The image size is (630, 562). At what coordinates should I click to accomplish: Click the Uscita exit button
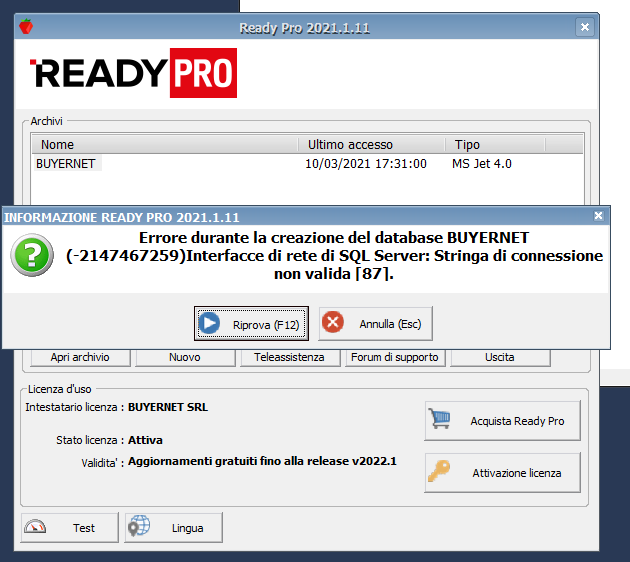[500, 357]
